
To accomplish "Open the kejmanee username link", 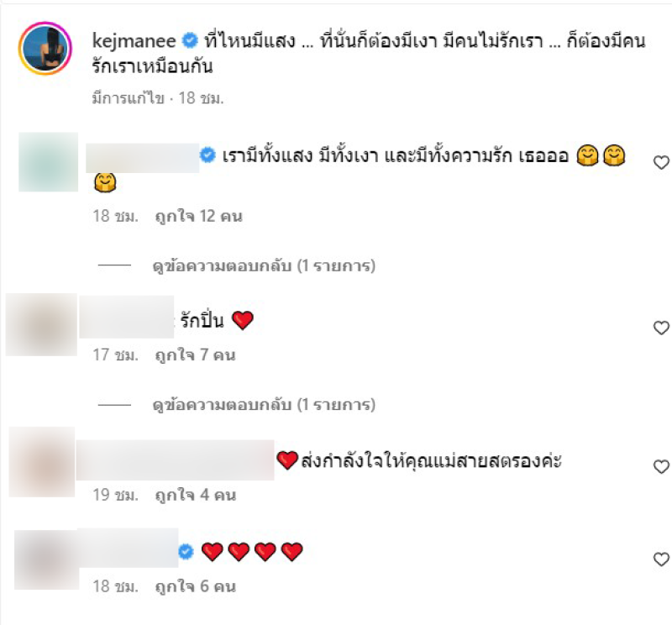I will click(x=134, y=41).
